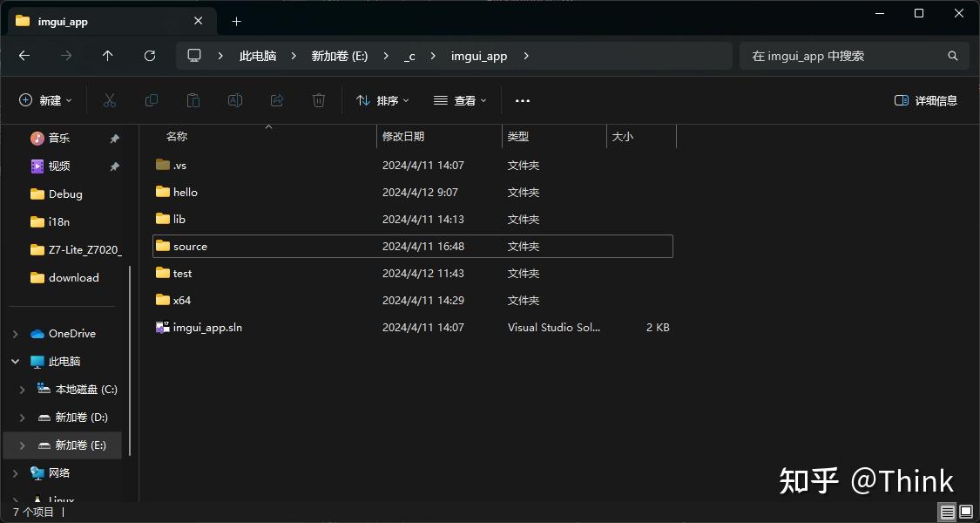Select the imgui_app.sln solution file icon

[163, 327]
